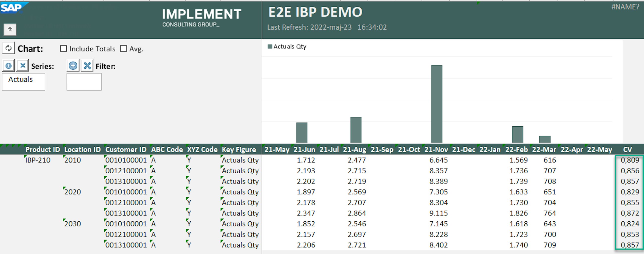Add a filter with plus icon
Screen dimensions: 644x254
pyautogui.click(x=73, y=66)
